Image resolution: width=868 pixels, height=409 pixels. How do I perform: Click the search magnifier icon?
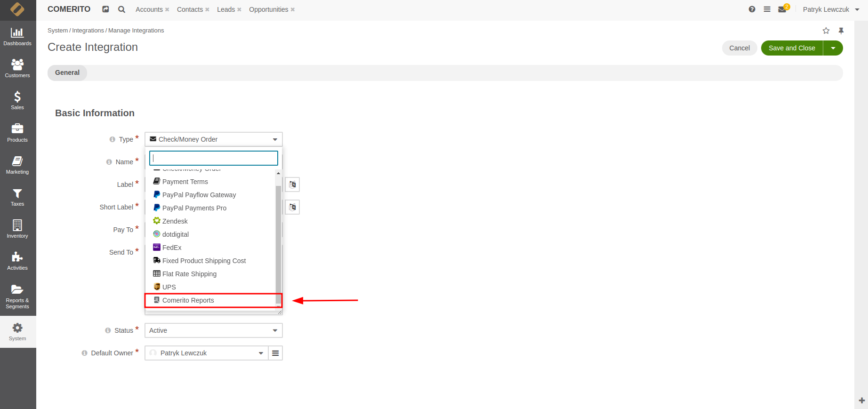(x=121, y=9)
